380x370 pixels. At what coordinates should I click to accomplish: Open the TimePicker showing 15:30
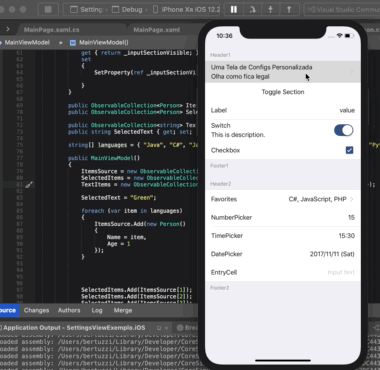pyautogui.click(x=283, y=236)
